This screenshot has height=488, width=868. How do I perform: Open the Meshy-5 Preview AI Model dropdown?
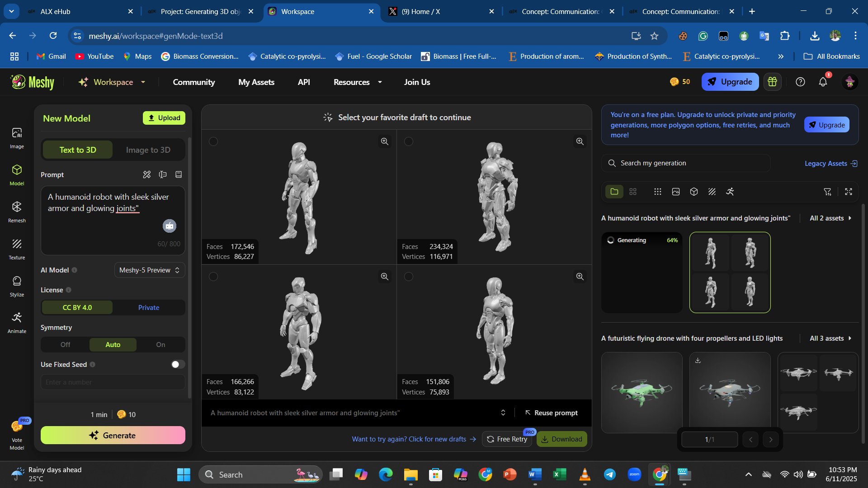point(149,270)
